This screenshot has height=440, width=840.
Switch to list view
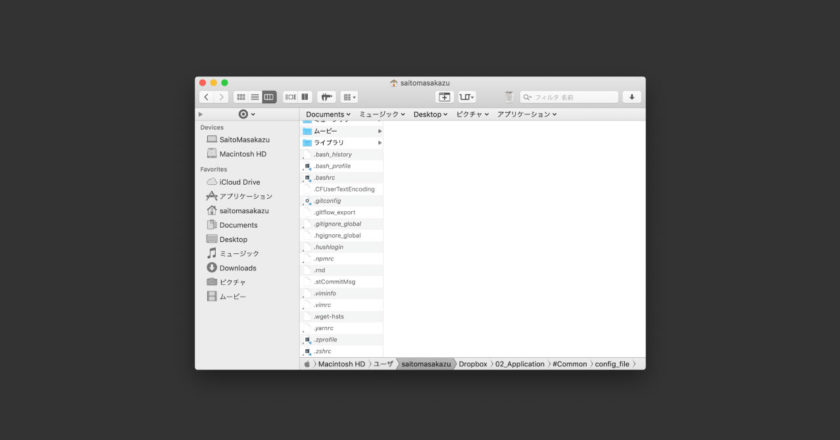coord(255,97)
